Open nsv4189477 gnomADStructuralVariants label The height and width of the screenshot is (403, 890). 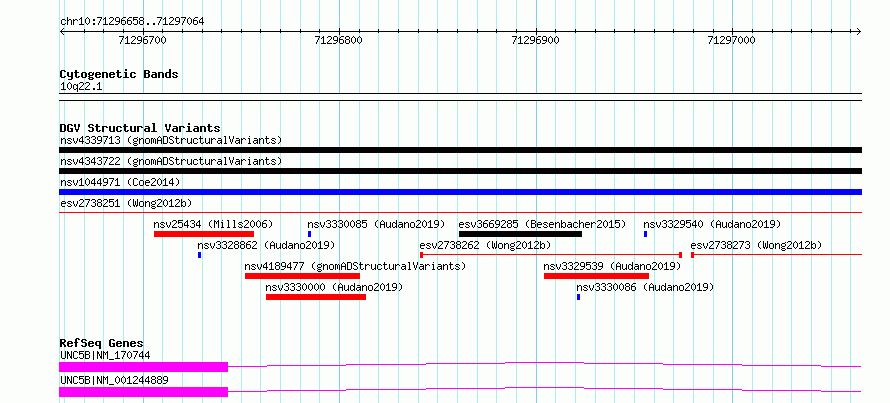click(355, 266)
